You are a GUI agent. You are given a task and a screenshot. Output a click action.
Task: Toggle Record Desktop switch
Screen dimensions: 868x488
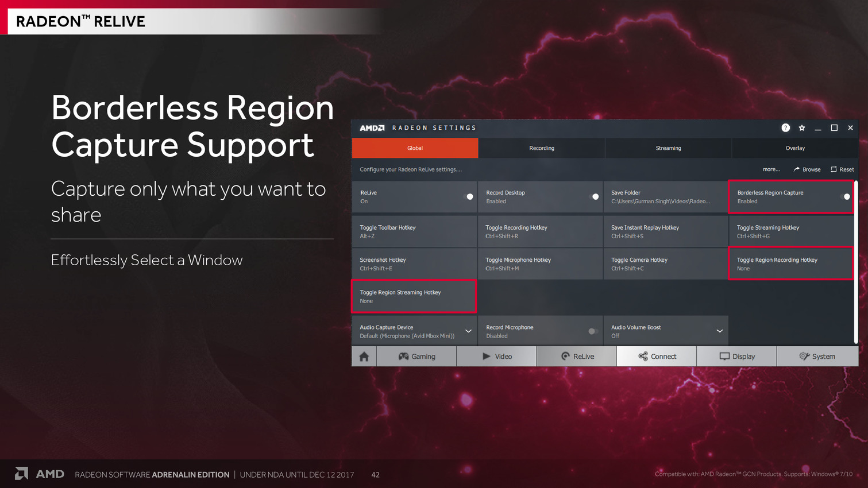594,197
